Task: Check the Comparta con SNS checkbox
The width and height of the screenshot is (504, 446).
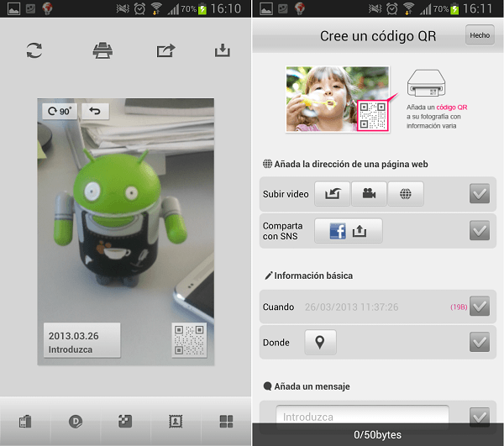Action: click(480, 230)
